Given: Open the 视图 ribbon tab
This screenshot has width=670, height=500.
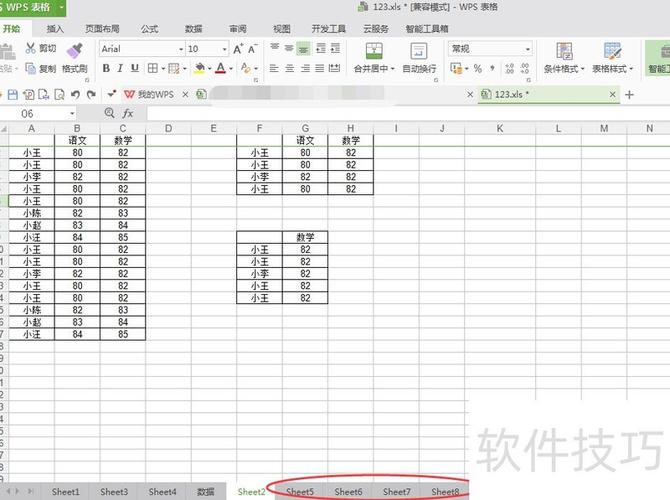Looking at the screenshot, I should (x=282, y=29).
